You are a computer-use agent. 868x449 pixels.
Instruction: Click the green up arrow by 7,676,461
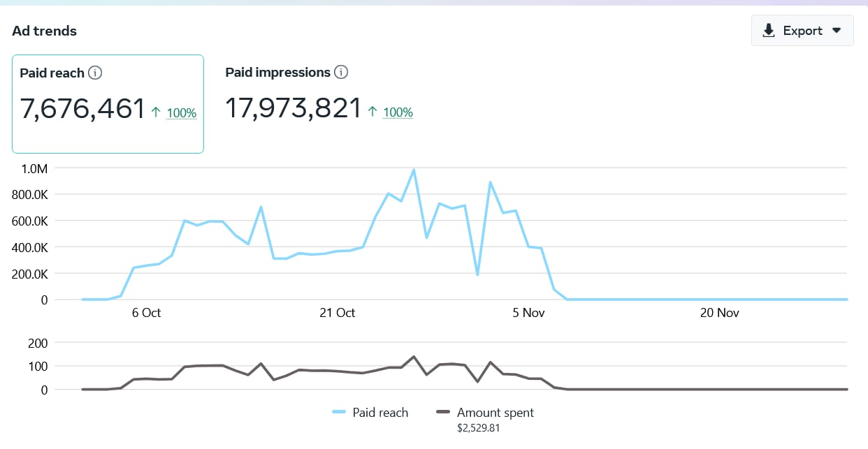(x=157, y=112)
